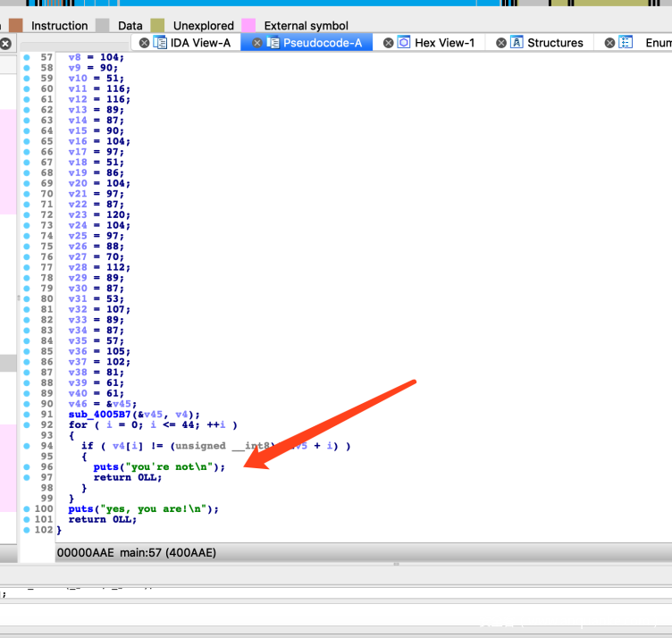The image size is (672, 638).
Task: Click the Enum tab icon
Action: pyautogui.click(x=626, y=43)
